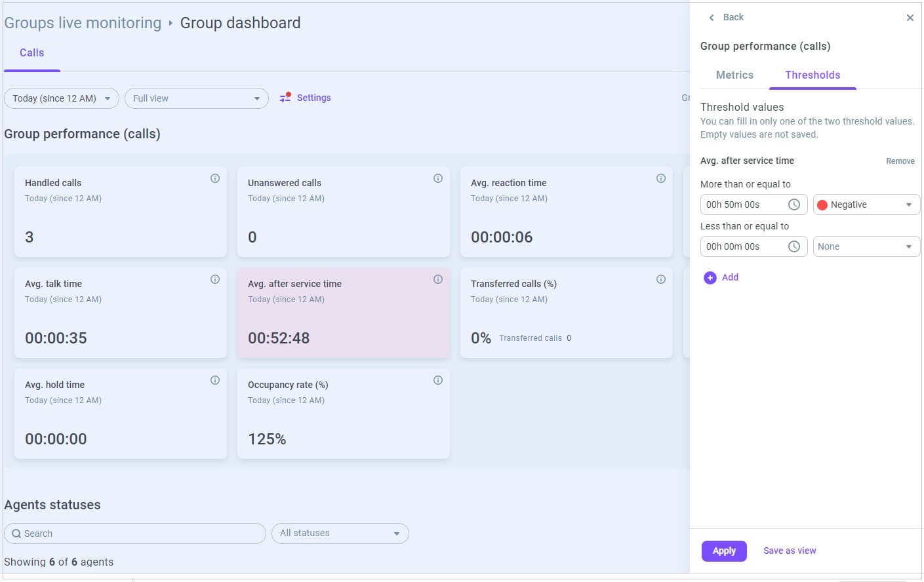Open the None status dropdown
Image resolution: width=924 pixels, height=582 pixels.
coord(866,246)
